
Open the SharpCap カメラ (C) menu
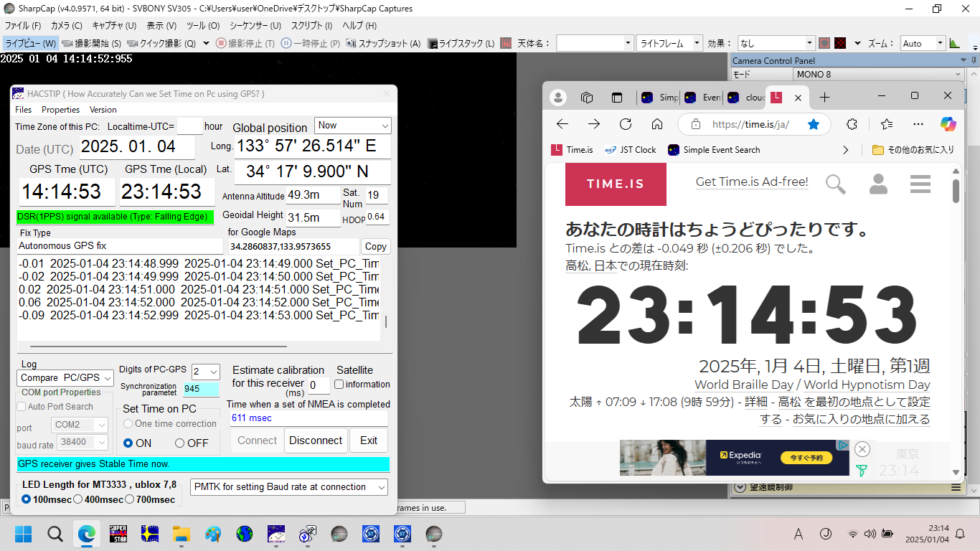[x=66, y=25]
